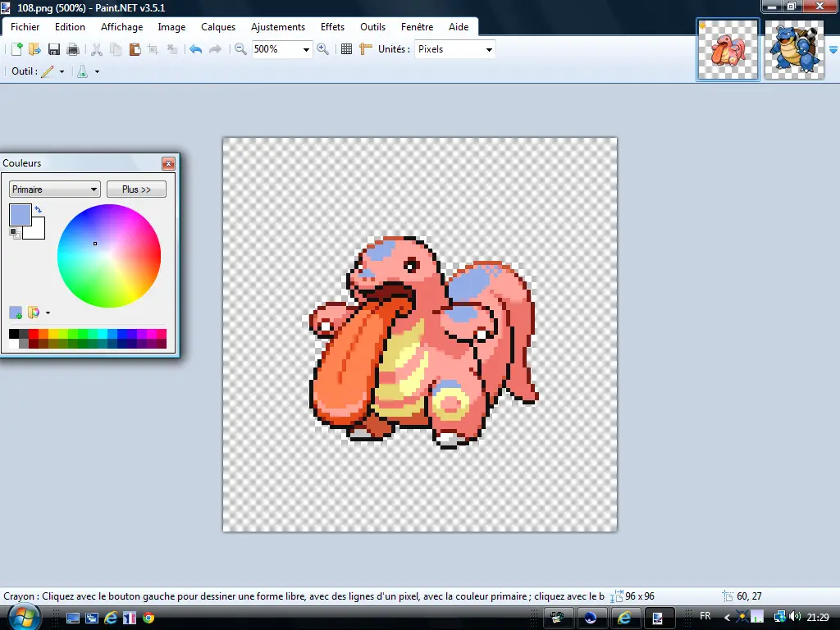
Task: Switch to the Blastoise image thumbnail
Action: tap(794, 50)
